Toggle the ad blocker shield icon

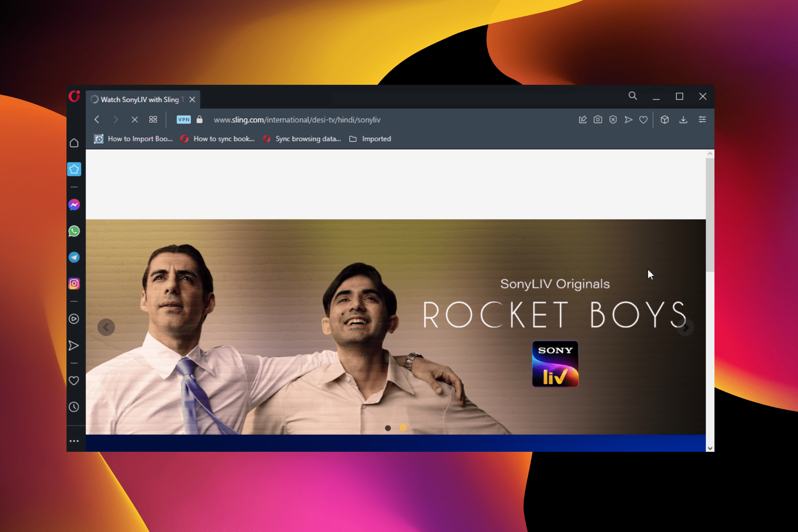(613, 120)
